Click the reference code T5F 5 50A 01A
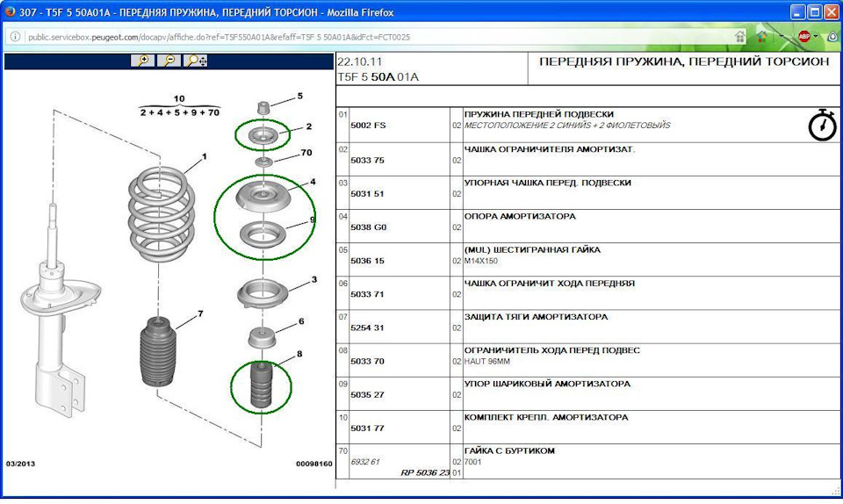 click(x=378, y=77)
